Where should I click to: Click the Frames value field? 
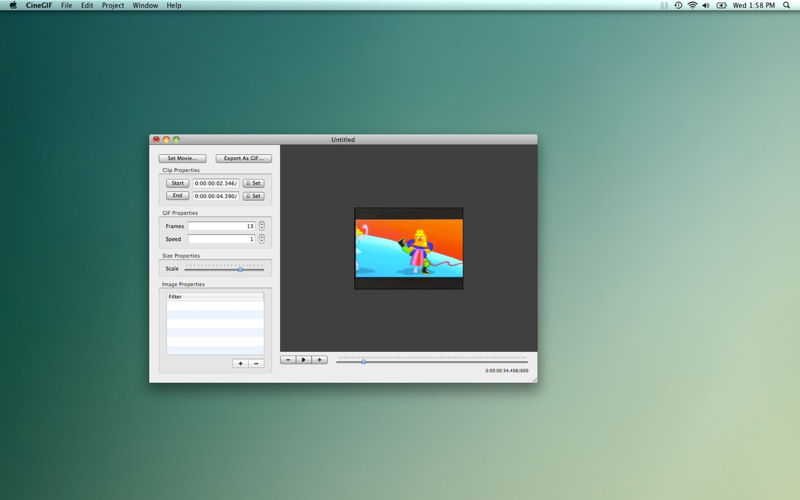click(x=221, y=226)
